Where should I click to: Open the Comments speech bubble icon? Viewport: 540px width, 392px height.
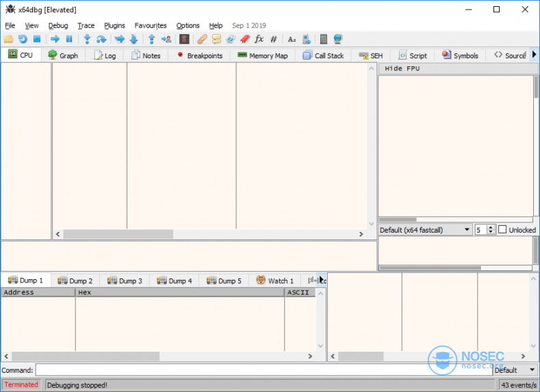[216, 39]
